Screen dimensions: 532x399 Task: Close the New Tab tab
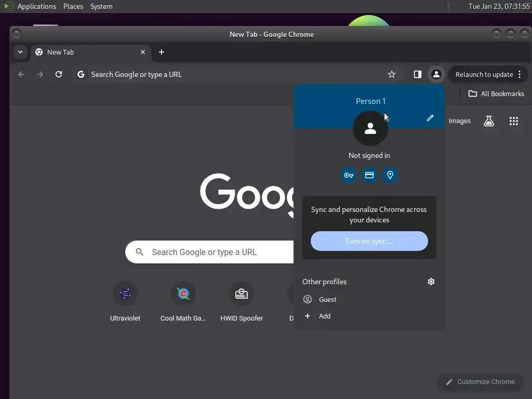[143, 52]
